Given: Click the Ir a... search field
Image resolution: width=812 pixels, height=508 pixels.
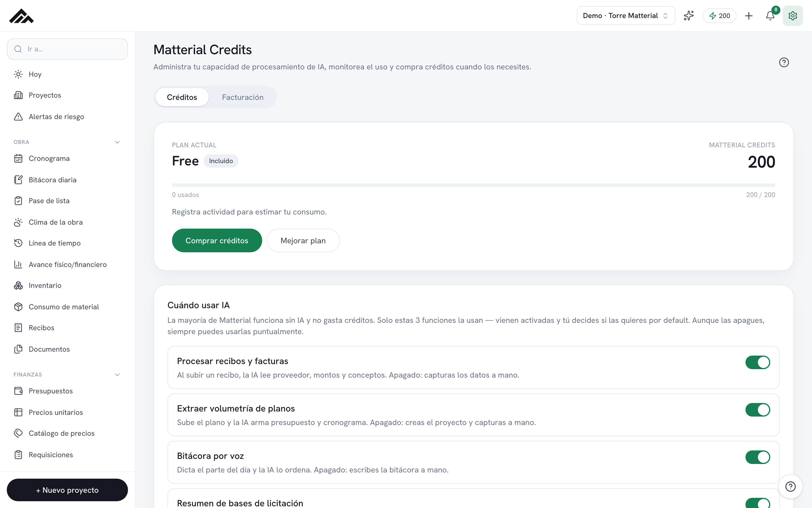Looking at the screenshot, I should (67, 49).
